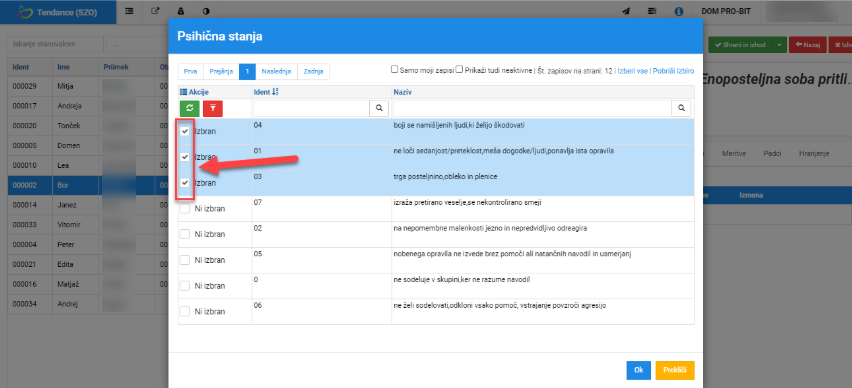852x388 pixels.
Task: Click the Ident filter input field
Action: [311, 108]
